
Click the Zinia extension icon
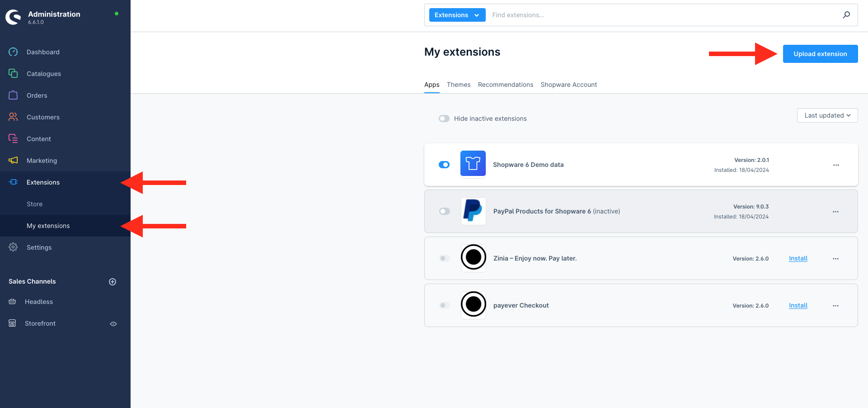[x=474, y=258]
